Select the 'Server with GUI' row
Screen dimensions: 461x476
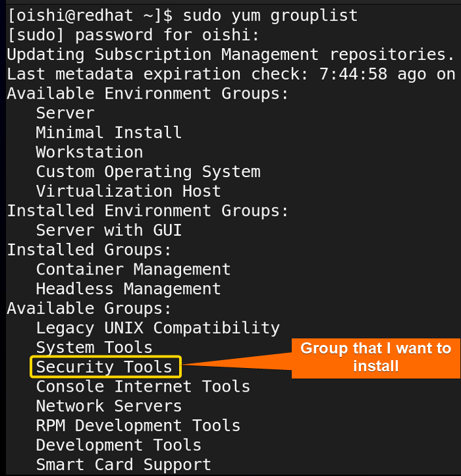coord(109,230)
